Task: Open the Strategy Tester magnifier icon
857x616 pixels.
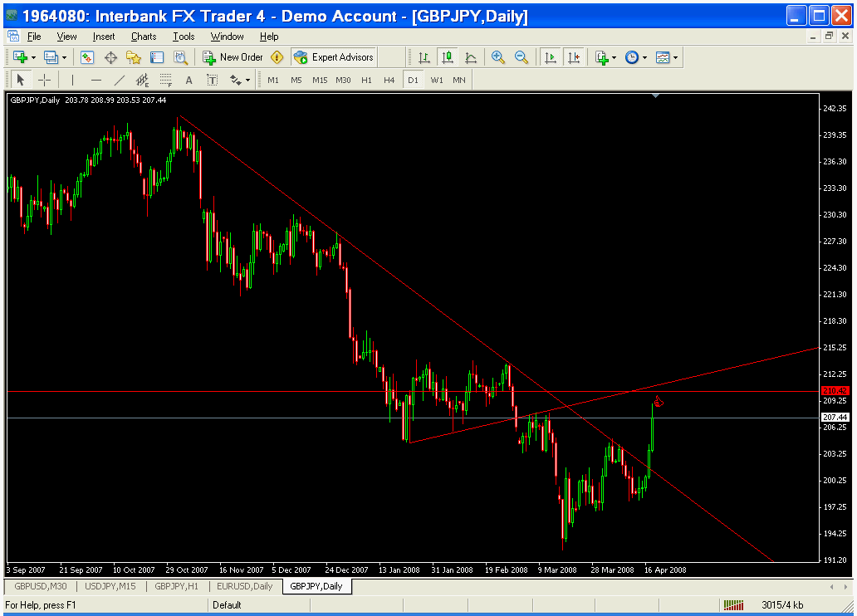Action: pyautogui.click(x=180, y=57)
